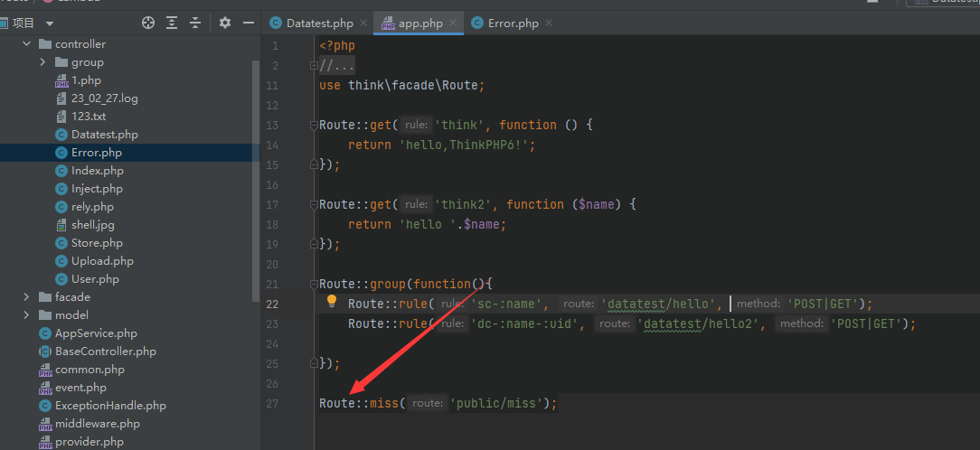Click the 1.php PHP file icon
980x450 pixels.
(x=61, y=80)
